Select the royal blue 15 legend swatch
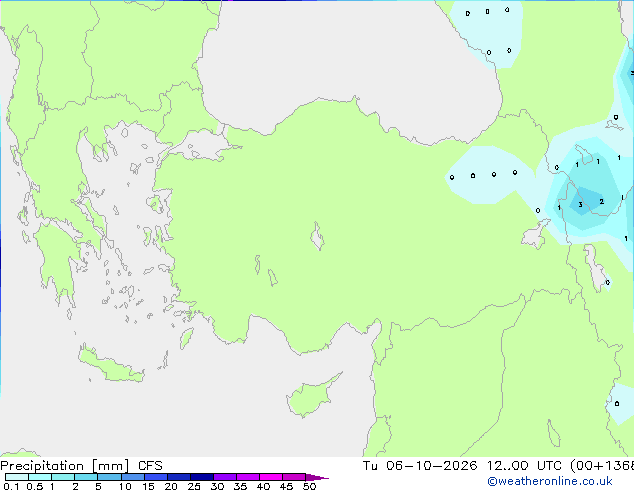 pos(156,477)
